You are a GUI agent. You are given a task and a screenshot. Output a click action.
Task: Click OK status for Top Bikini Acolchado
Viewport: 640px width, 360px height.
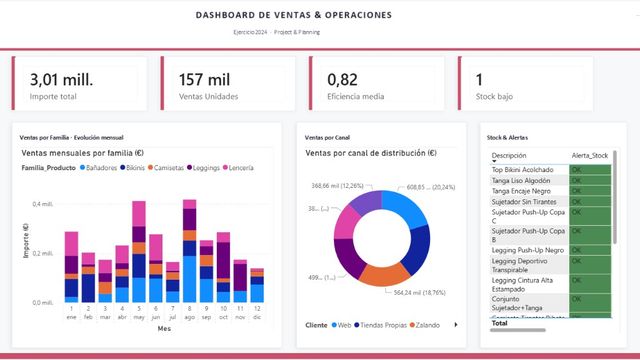pos(590,169)
